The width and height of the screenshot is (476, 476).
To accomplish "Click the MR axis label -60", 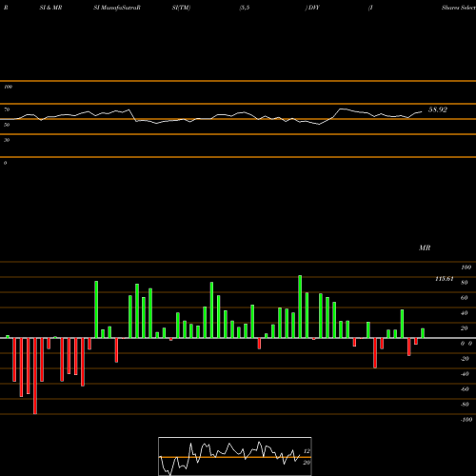I will coord(465,389).
